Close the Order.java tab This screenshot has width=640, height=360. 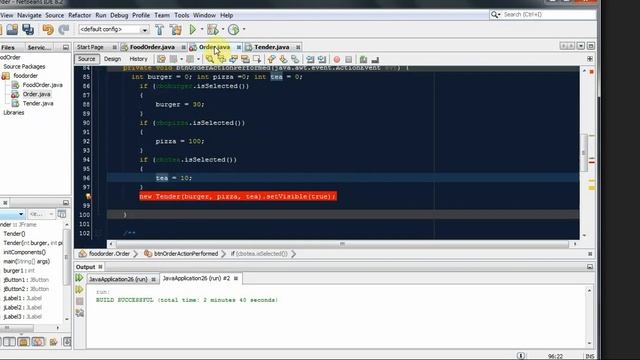point(239,47)
